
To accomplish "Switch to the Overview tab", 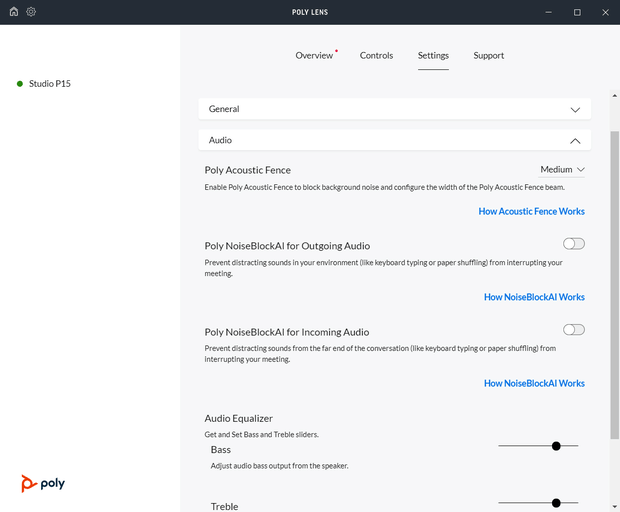I will [314, 55].
